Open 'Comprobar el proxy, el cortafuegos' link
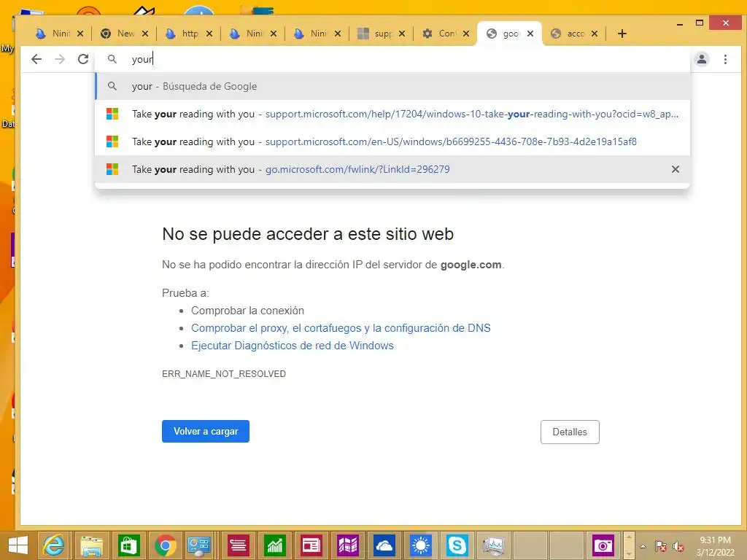747x560 pixels. click(x=341, y=328)
